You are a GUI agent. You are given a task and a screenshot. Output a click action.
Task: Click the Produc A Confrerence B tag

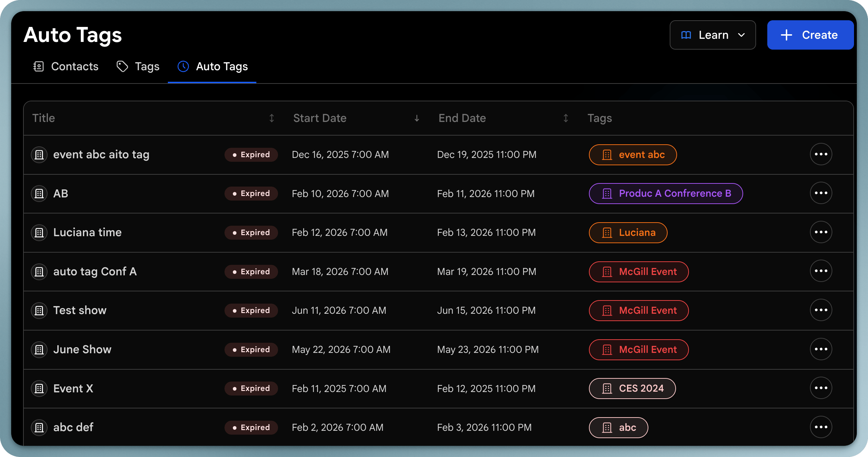pyautogui.click(x=666, y=194)
